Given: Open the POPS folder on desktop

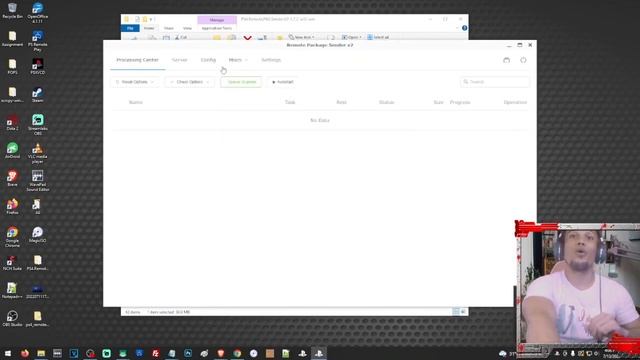Looking at the screenshot, I should click(x=12, y=67).
